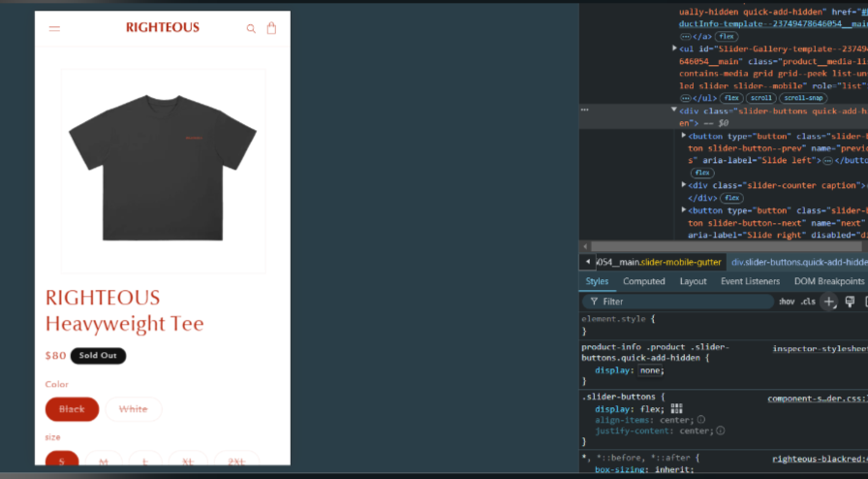Toggle the .cls element classes button
This screenshot has width=868, height=479.
click(x=808, y=302)
